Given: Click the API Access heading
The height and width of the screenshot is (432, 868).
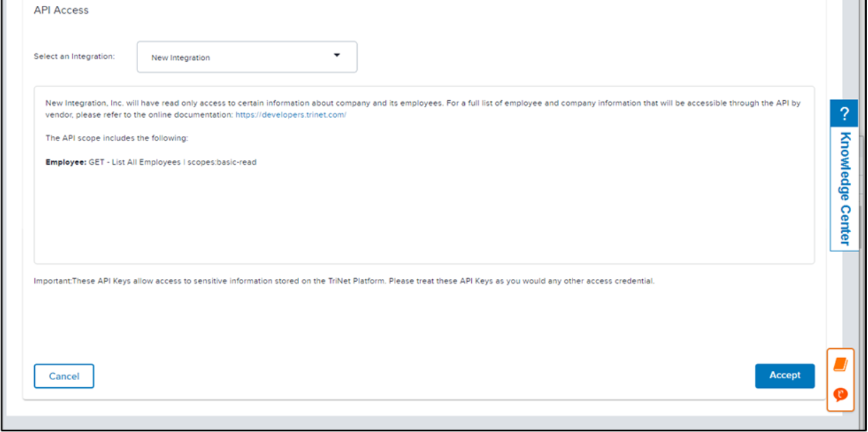Looking at the screenshot, I should pyautogui.click(x=61, y=10).
